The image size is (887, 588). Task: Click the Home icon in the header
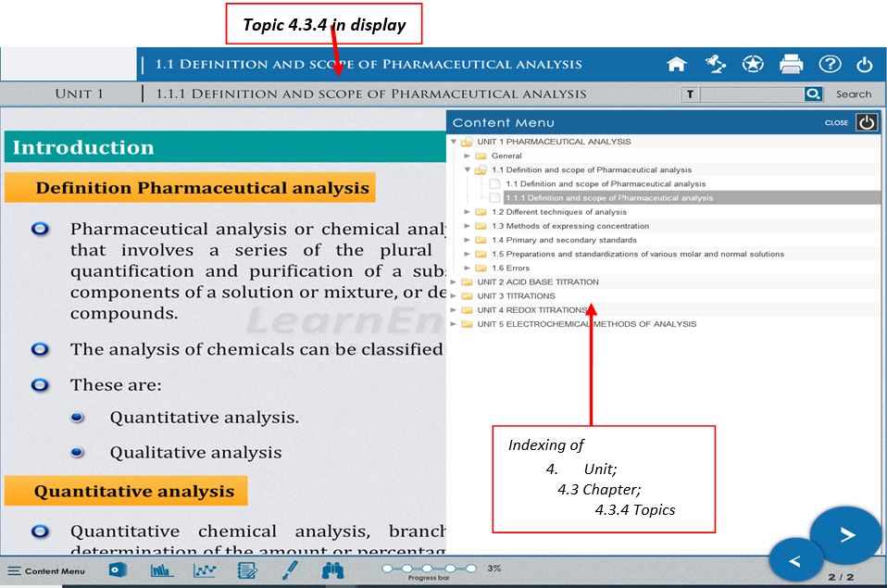[677, 64]
